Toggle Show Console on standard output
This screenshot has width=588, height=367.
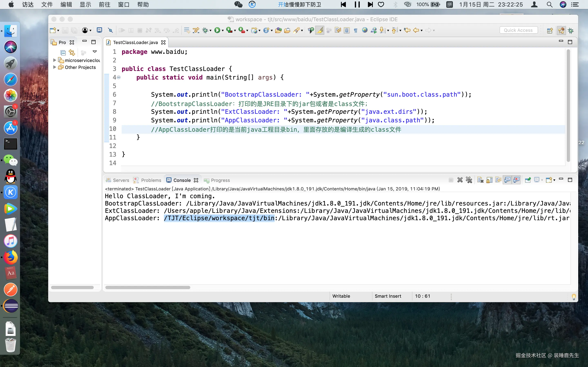click(x=507, y=180)
